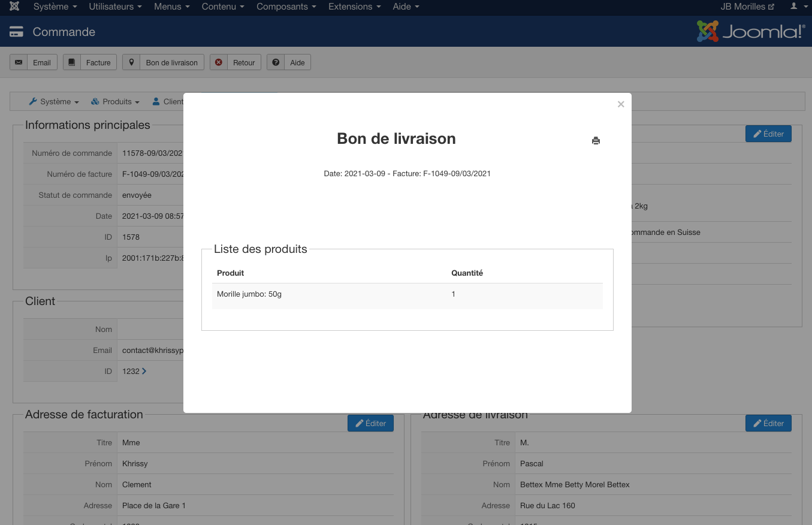The width and height of the screenshot is (812, 525).
Task: Click the Quantité column header
Action: coord(467,273)
